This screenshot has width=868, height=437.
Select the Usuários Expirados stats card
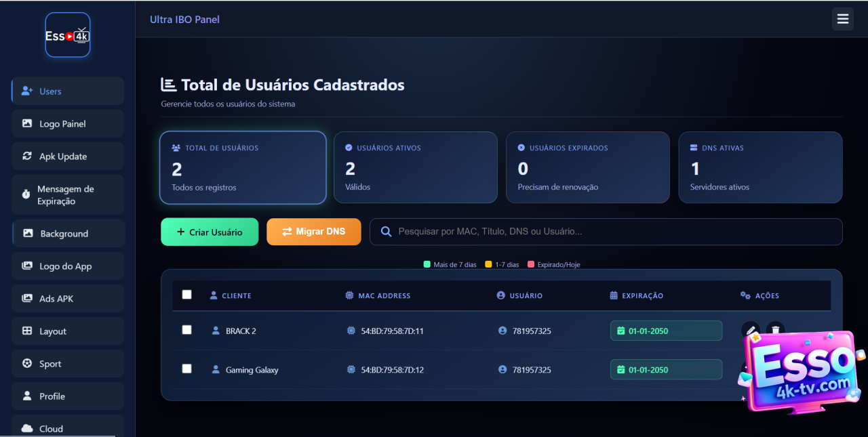pos(587,167)
